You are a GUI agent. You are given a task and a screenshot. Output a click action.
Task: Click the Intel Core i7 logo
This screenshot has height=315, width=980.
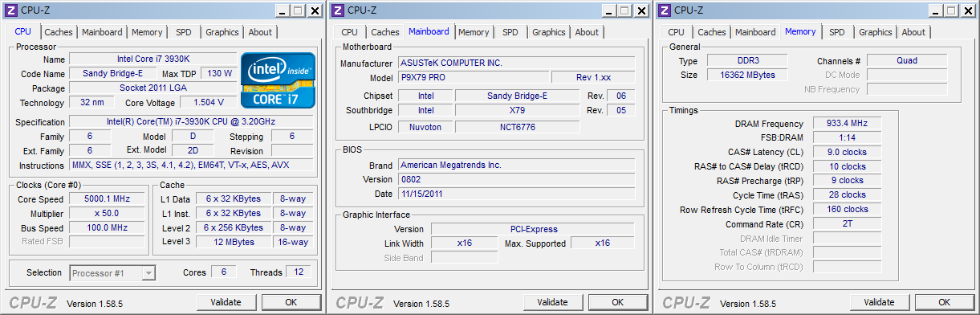click(x=278, y=80)
